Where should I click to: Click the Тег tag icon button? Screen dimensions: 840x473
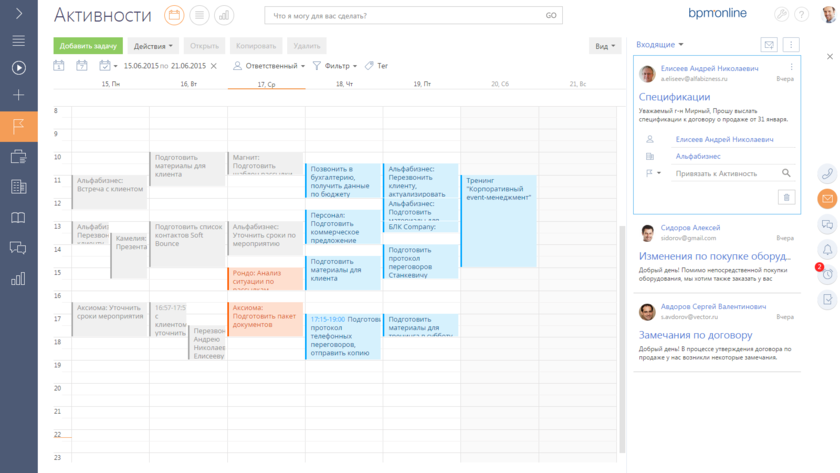[x=376, y=66]
